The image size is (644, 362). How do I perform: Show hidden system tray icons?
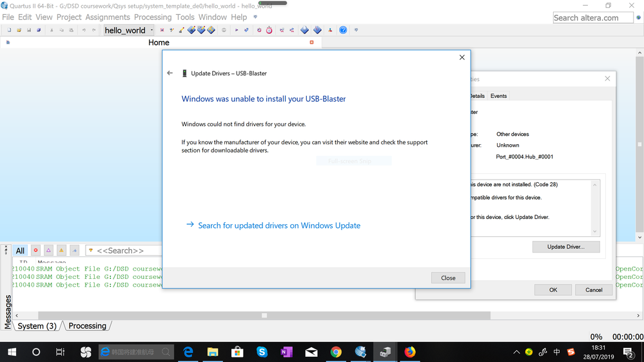coord(516,352)
